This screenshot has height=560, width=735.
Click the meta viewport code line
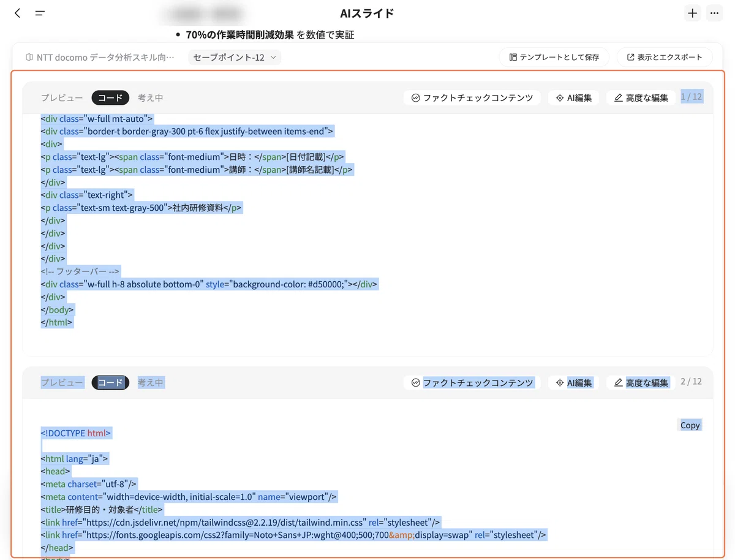[x=189, y=497]
